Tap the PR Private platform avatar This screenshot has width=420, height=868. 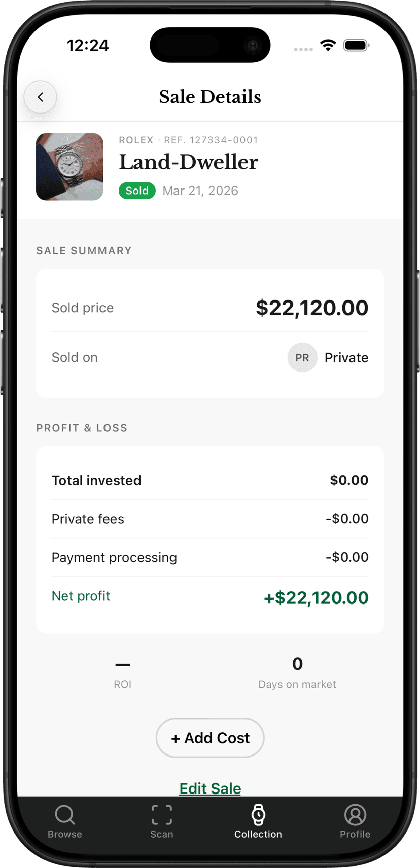tap(302, 358)
